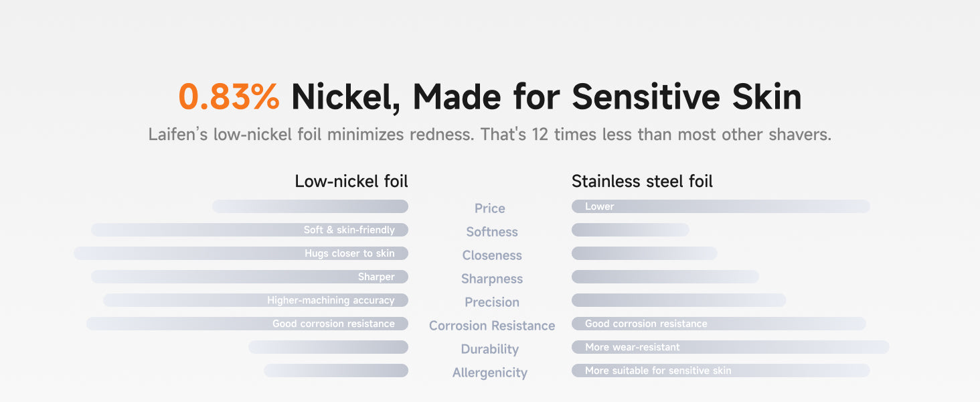Image resolution: width=980 pixels, height=402 pixels.
Task: Click the Sharpness row label
Action: [x=492, y=279]
